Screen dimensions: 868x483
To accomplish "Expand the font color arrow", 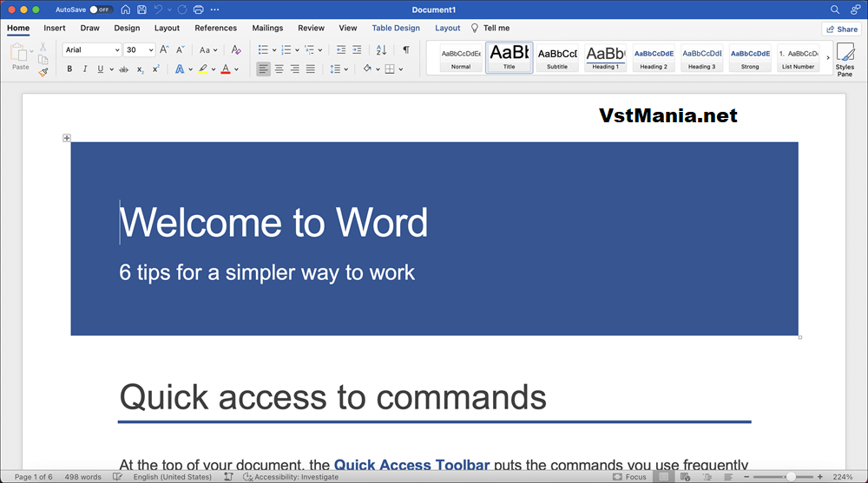I will tap(236, 69).
